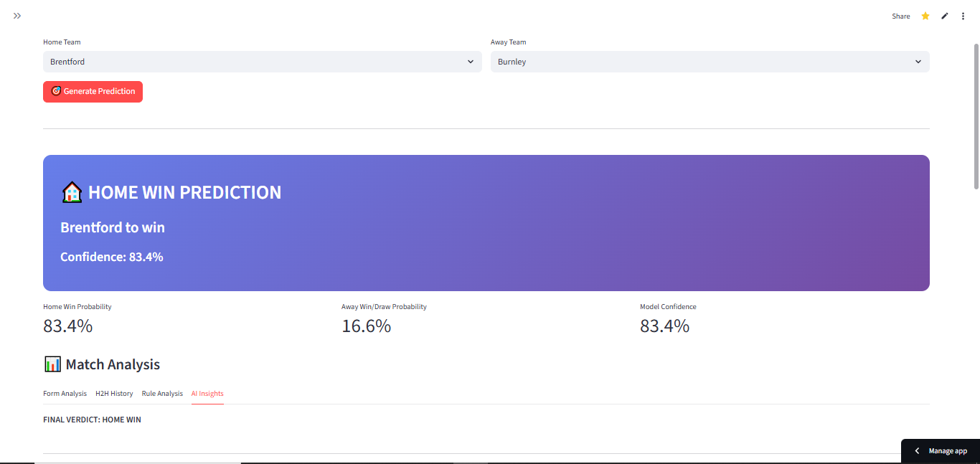
Task: Open the Manage app panel
Action: (x=947, y=450)
